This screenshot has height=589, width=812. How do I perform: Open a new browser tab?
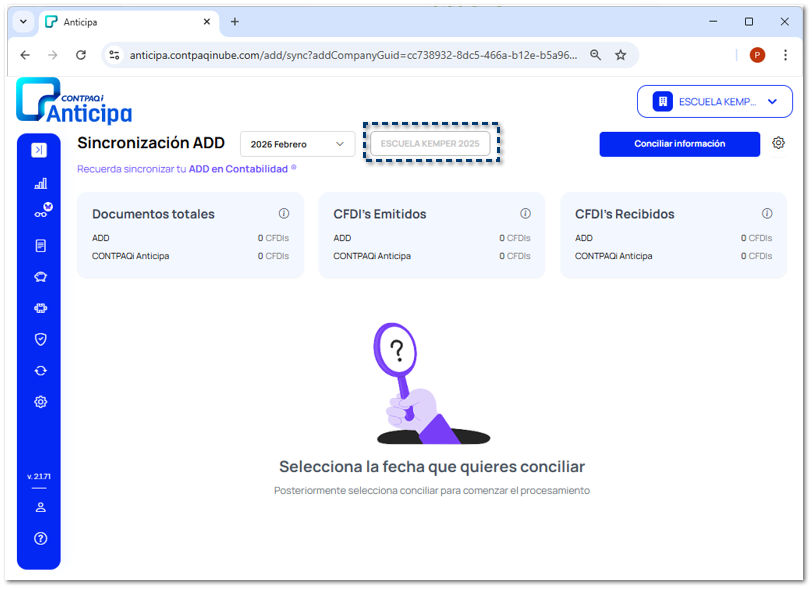235,22
